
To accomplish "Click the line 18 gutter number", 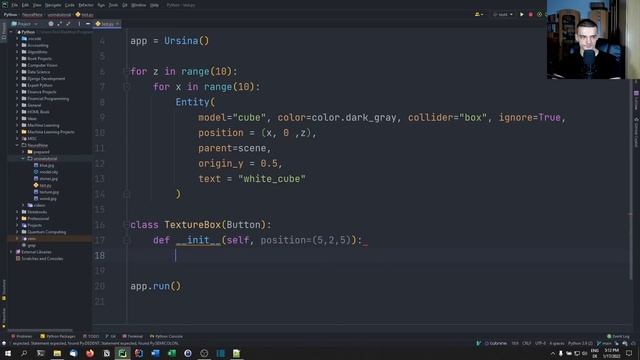I will (x=100, y=256).
